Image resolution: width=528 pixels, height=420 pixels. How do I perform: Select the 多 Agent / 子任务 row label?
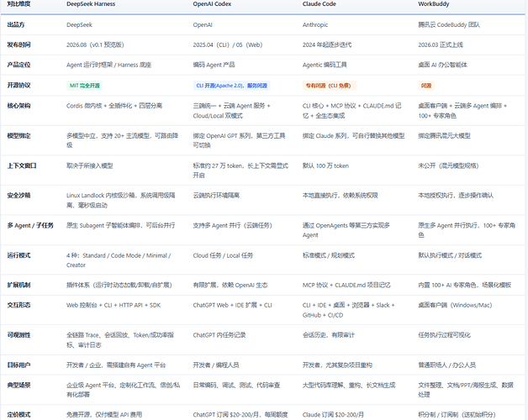click(30, 225)
